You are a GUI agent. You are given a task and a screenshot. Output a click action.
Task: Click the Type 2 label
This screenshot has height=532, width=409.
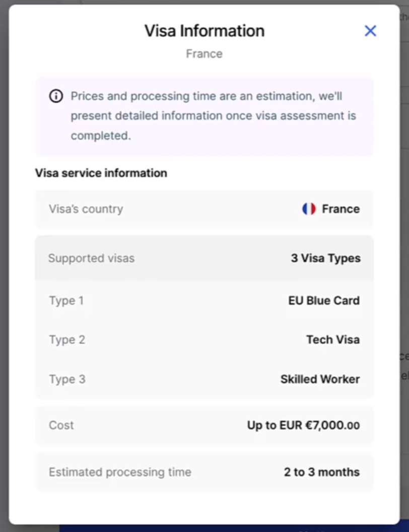tap(67, 340)
